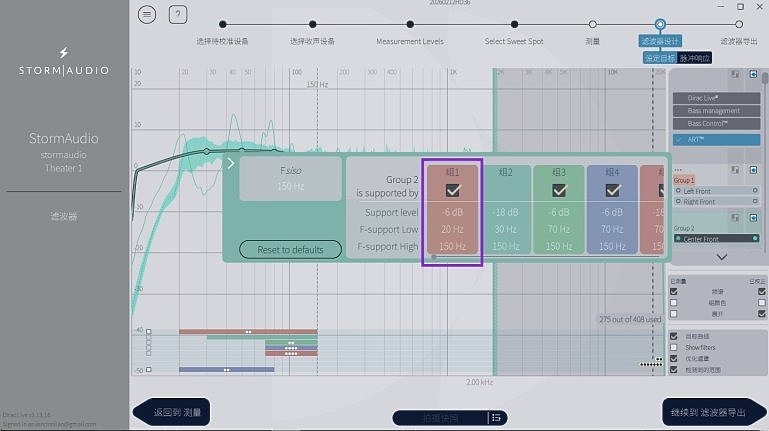Toggle the 组3 support checkbox
Image resolution: width=769 pixels, height=431 pixels.
tap(559, 190)
